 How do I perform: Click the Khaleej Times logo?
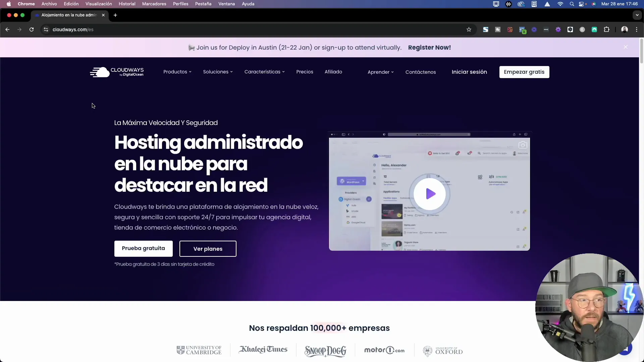pyautogui.click(x=263, y=350)
